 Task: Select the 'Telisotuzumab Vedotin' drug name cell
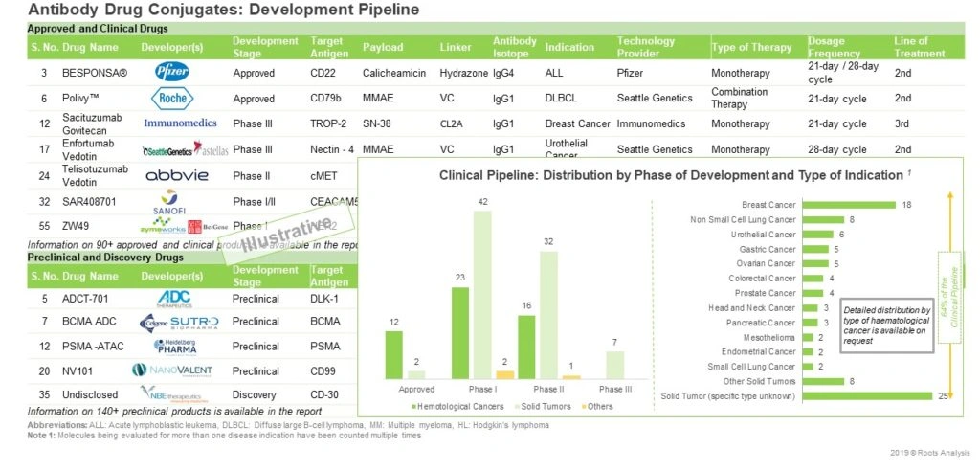coord(95,175)
